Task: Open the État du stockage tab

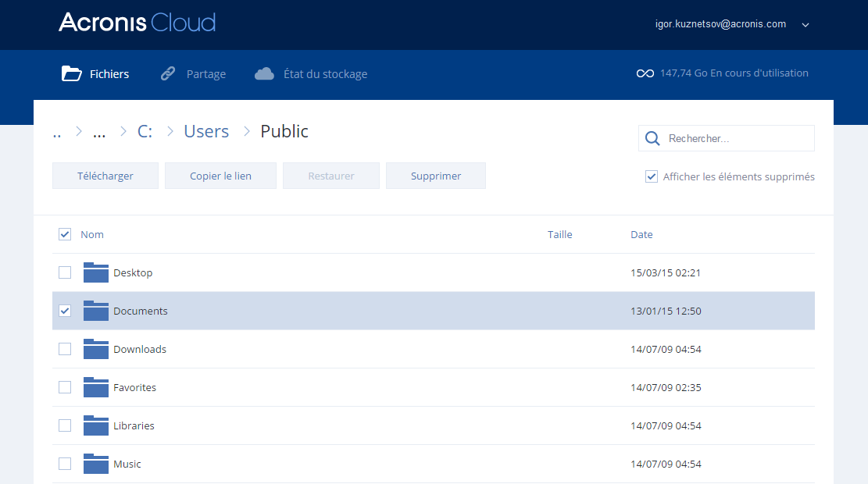Action: click(x=325, y=74)
